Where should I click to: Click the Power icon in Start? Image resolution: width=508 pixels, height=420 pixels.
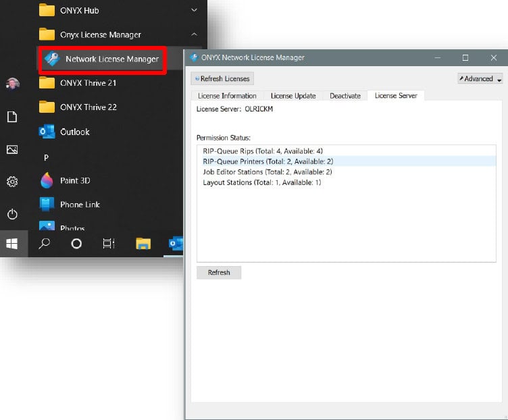click(12, 214)
